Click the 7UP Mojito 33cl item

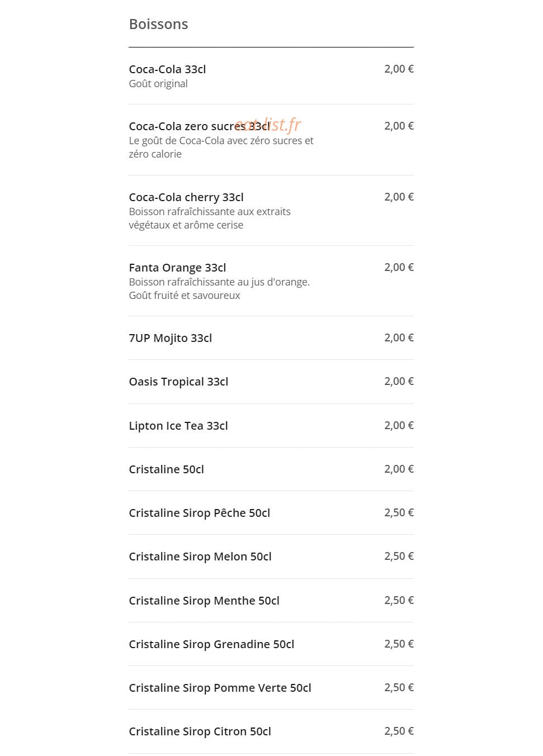click(x=271, y=338)
